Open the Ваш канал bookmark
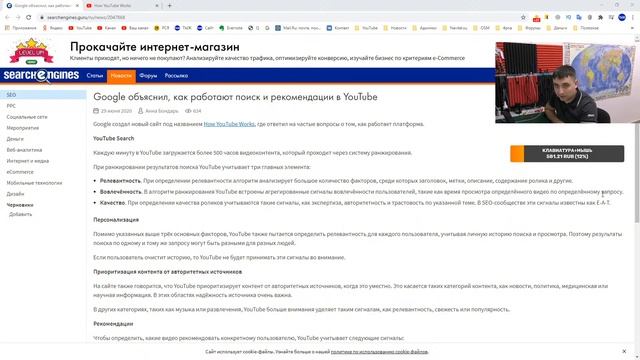Screen dimensions: 640x360 (135, 28)
